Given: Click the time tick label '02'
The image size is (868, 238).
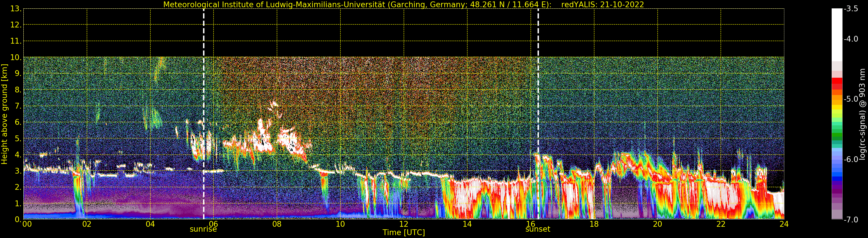Looking at the screenshot, I should tap(87, 224).
